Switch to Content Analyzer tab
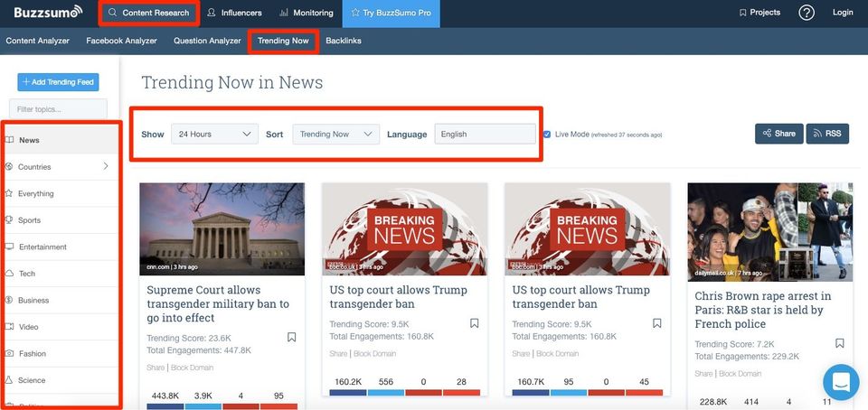The width and height of the screenshot is (868, 410). (38, 41)
